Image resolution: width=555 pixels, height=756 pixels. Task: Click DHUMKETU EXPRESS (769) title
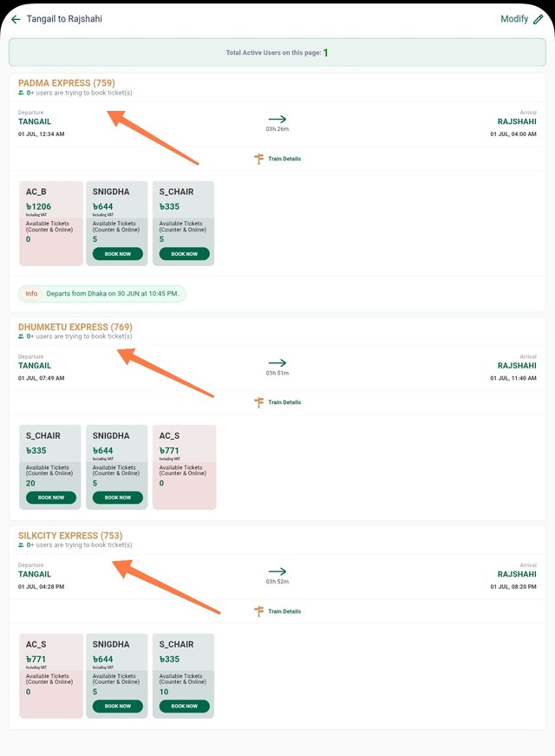75,327
